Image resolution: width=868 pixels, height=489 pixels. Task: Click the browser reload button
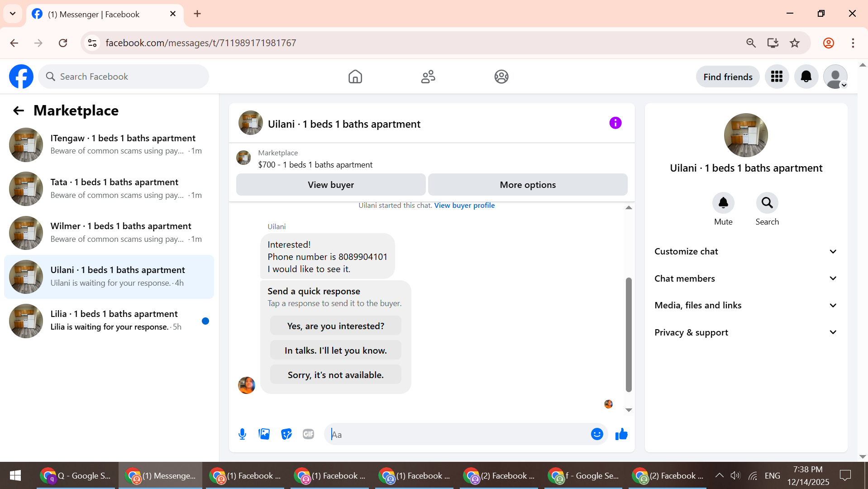(x=63, y=43)
